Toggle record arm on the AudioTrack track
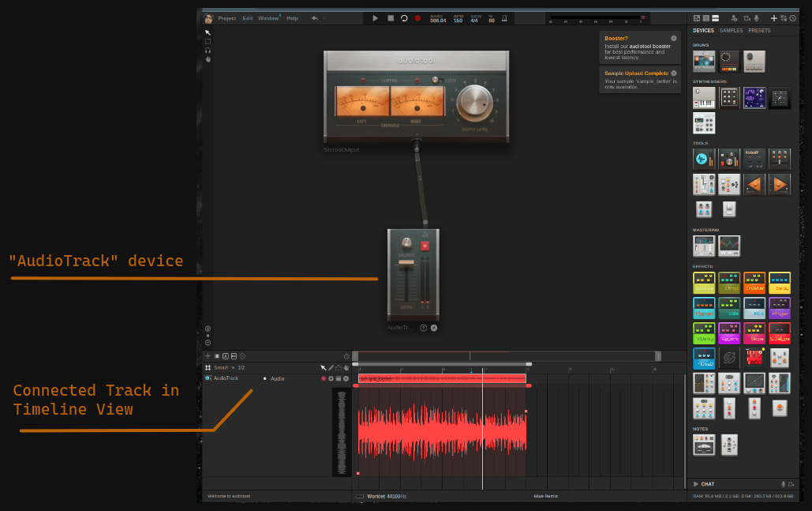Image resolution: width=812 pixels, height=511 pixels. pos(324,378)
